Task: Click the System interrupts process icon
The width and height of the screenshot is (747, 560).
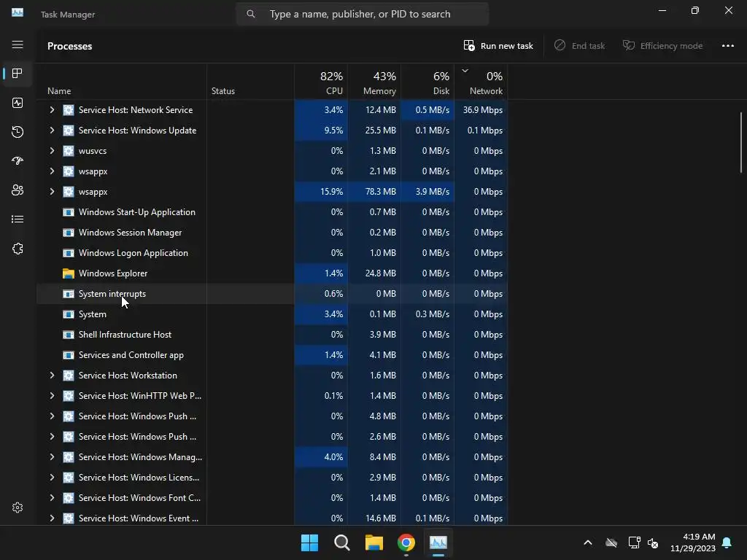Action: [x=69, y=294]
